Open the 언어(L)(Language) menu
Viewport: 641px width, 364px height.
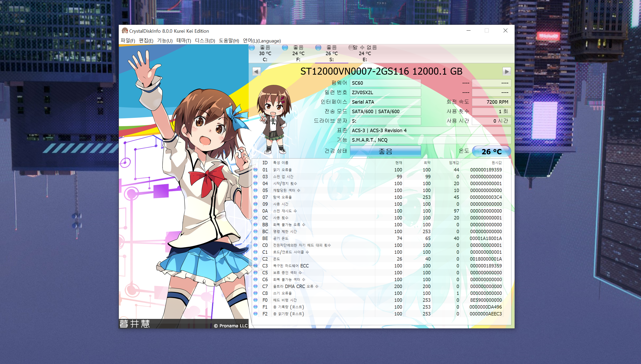[x=262, y=41]
